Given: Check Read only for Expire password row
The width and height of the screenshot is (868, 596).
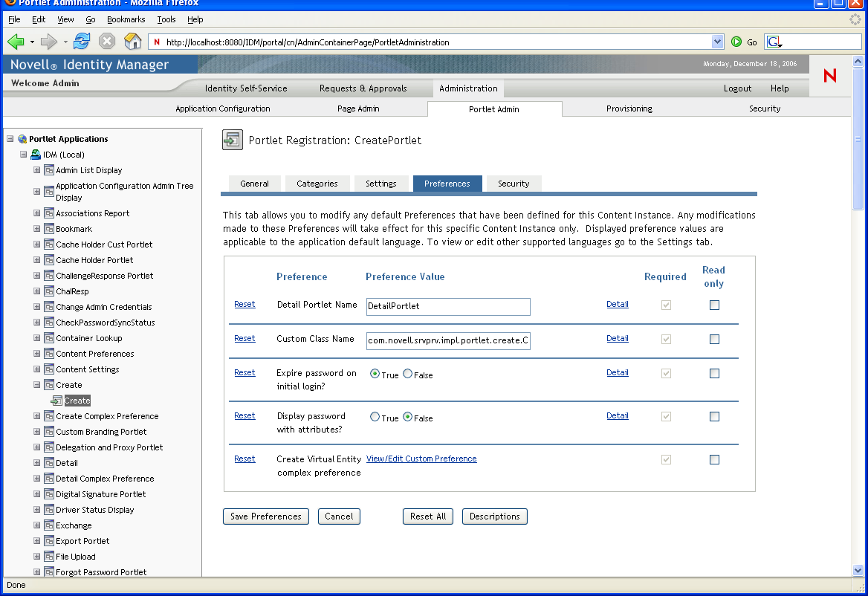Looking at the screenshot, I should click(x=715, y=374).
